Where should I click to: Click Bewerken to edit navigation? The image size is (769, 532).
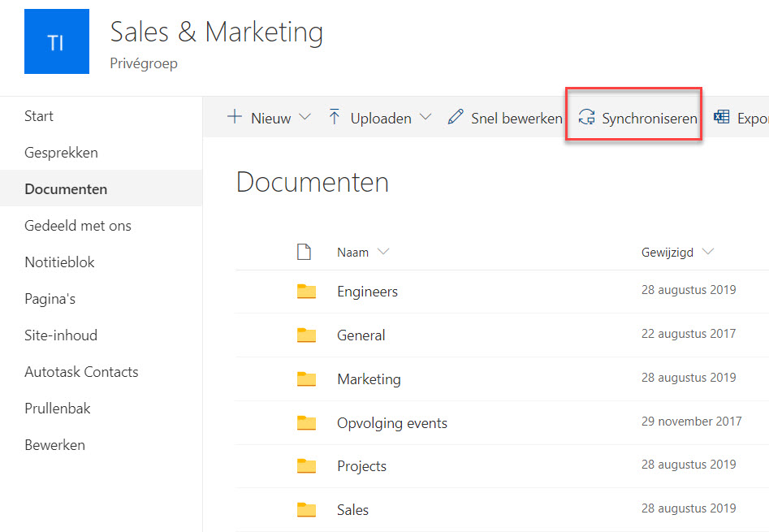click(55, 445)
